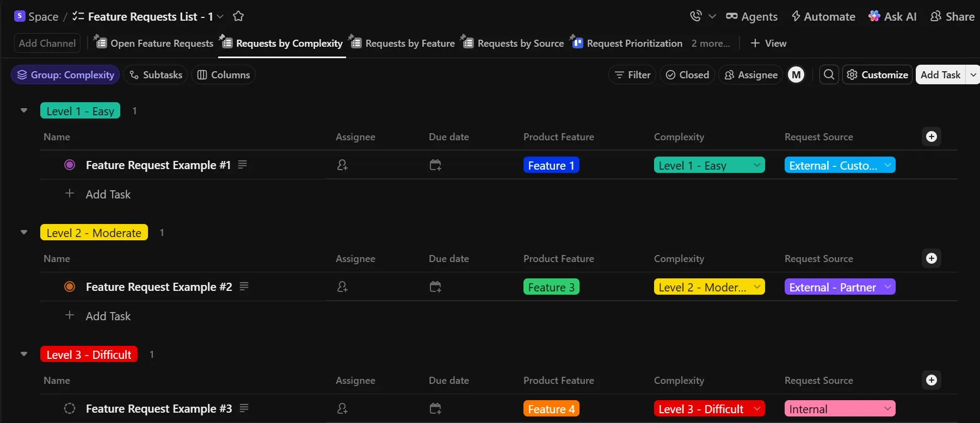The height and width of the screenshot is (423, 980).
Task: Open the Group: Complexity setting
Action: 65,74
